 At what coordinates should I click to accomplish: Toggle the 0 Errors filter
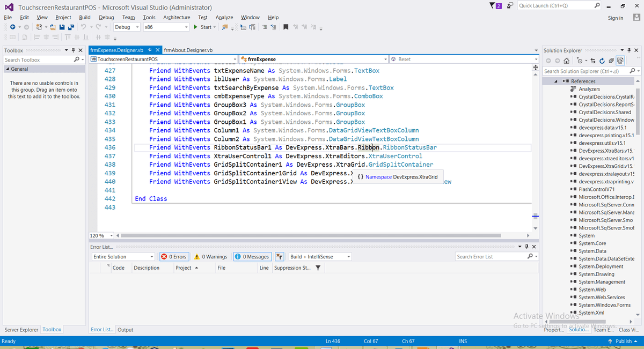click(x=173, y=257)
